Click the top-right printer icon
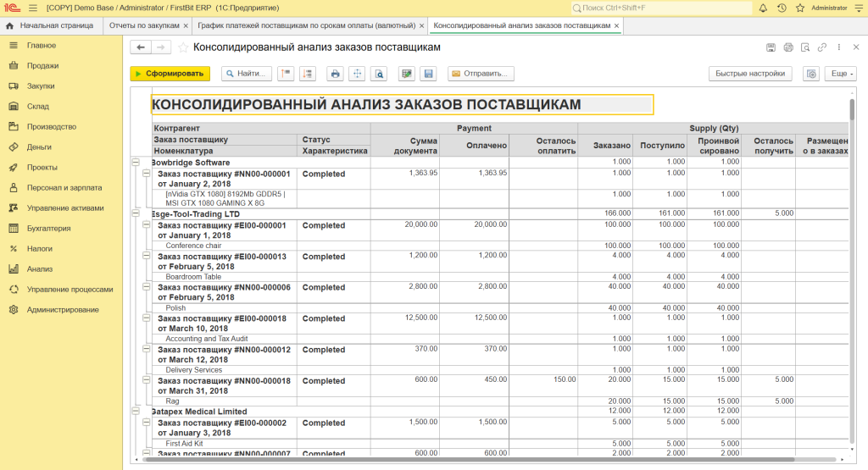868x470 pixels. (x=788, y=47)
